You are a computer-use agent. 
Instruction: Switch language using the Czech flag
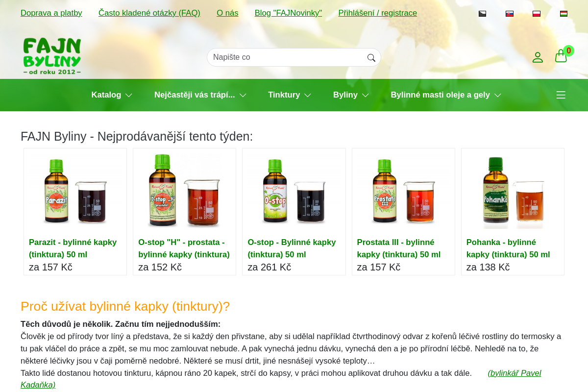tap(482, 14)
